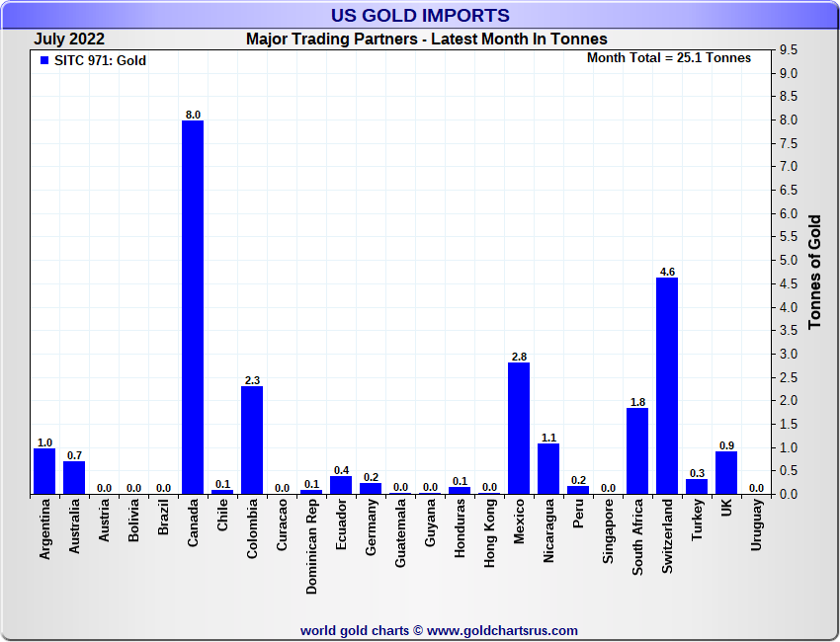Click the 'Honduras' axis label
The width and height of the screenshot is (840, 642).
(x=460, y=528)
